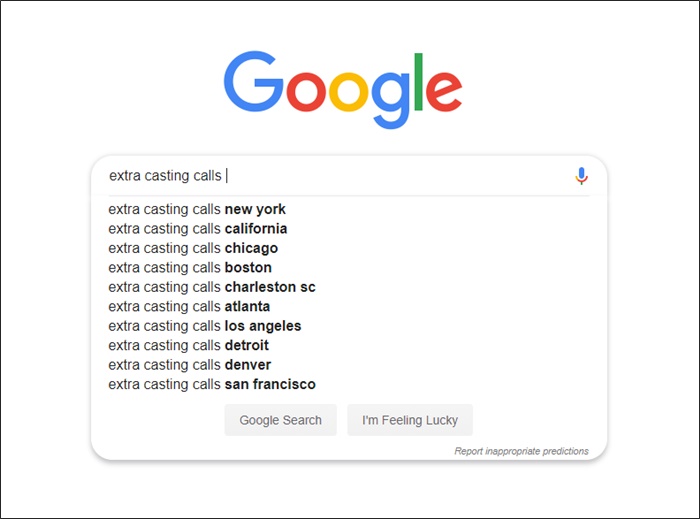The image size is (700, 519).
Task: Click the Google logo
Action: (343, 90)
